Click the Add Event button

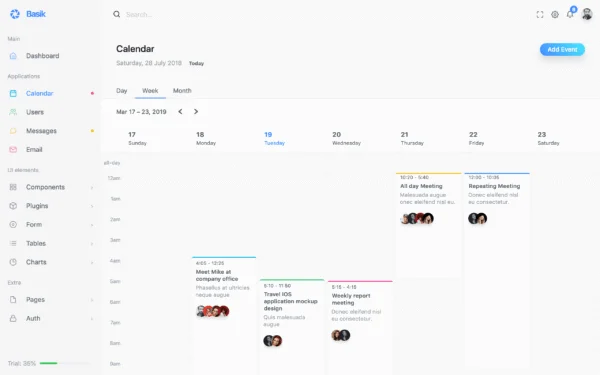click(562, 49)
